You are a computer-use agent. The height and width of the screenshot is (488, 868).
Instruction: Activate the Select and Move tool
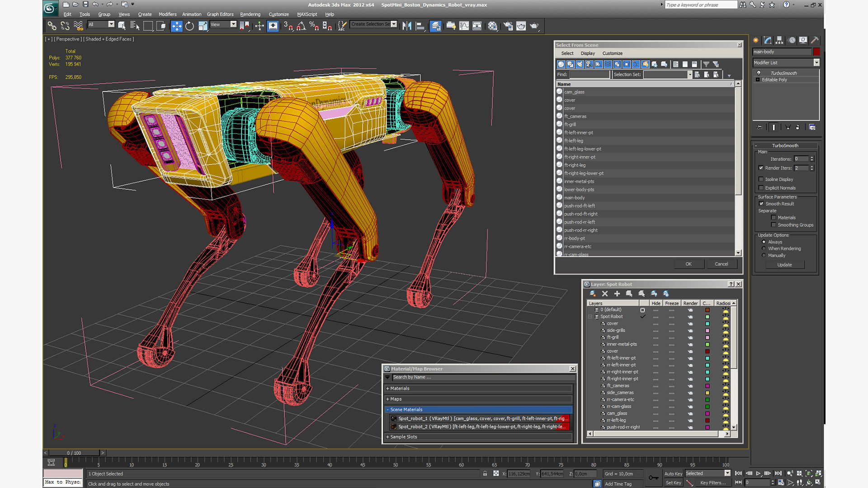click(176, 26)
